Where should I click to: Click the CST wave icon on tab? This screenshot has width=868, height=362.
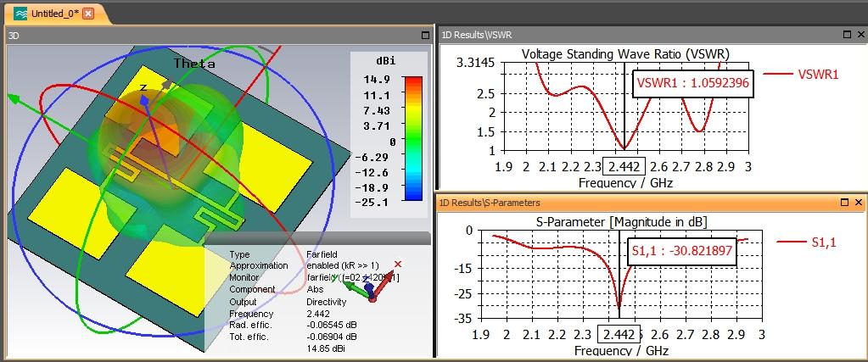21,14
